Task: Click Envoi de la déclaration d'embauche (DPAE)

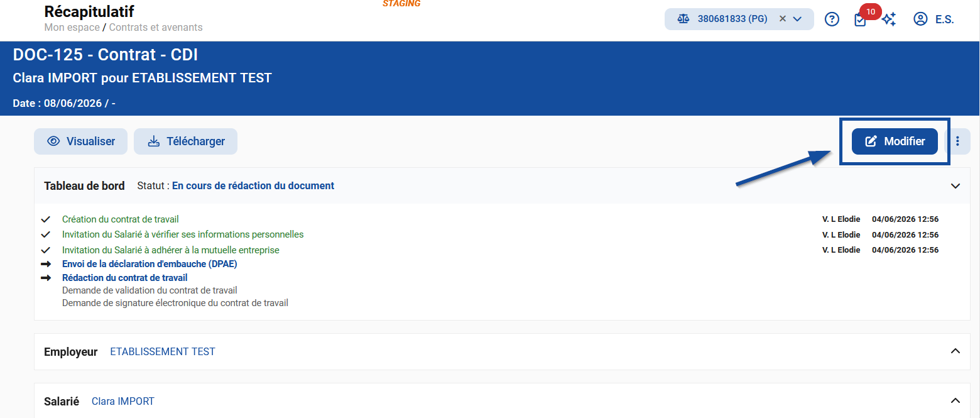Action: click(x=150, y=264)
